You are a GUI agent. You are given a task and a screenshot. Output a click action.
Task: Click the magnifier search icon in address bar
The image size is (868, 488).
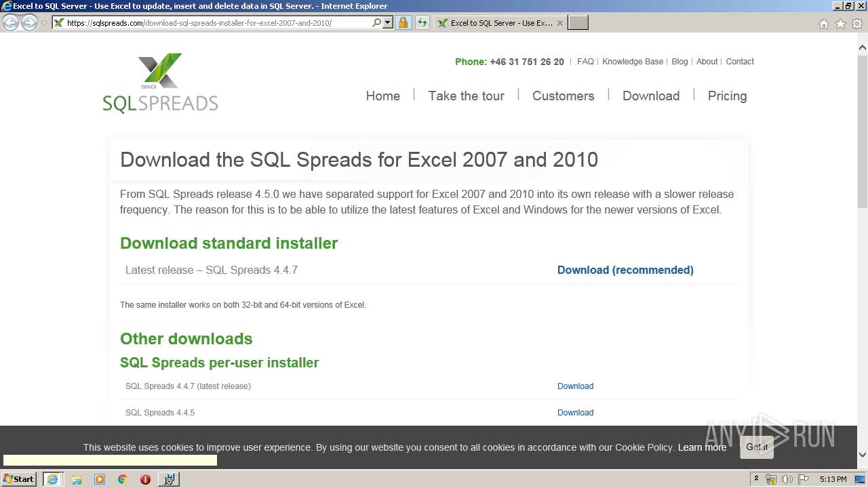[x=377, y=23]
